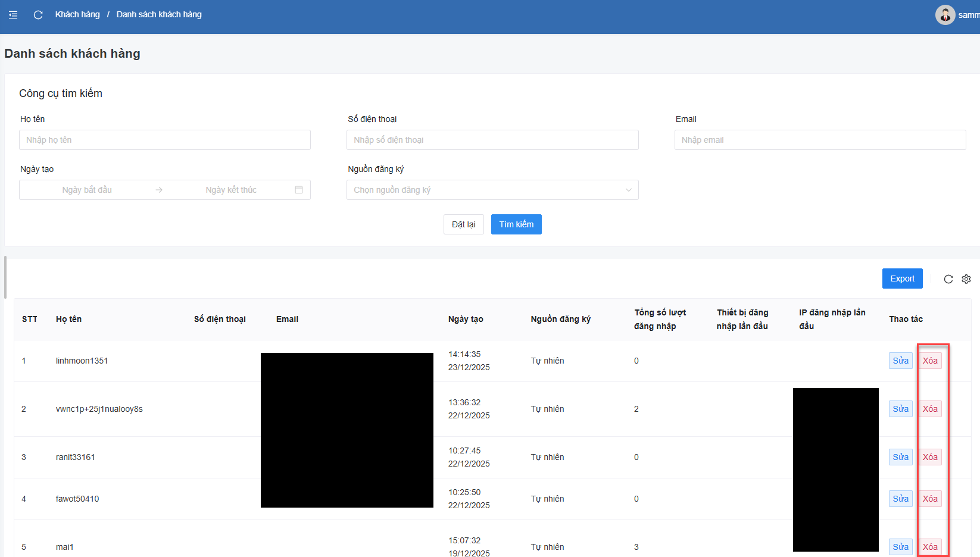980x557 pixels.
Task: Toggle the sidebar menu collapse icon
Action: pyautogui.click(x=13, y=15)
